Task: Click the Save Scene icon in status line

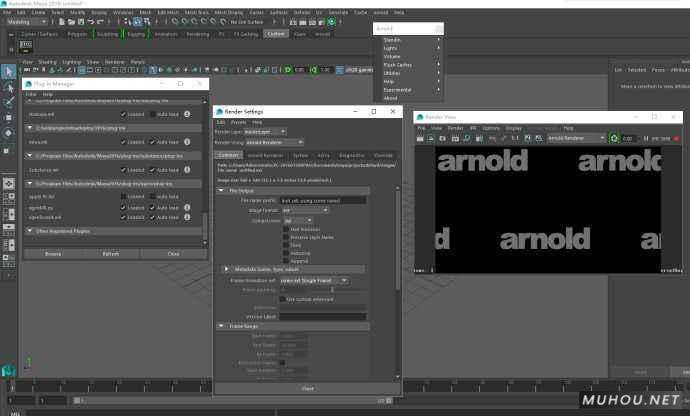Action: pos(81,22)
